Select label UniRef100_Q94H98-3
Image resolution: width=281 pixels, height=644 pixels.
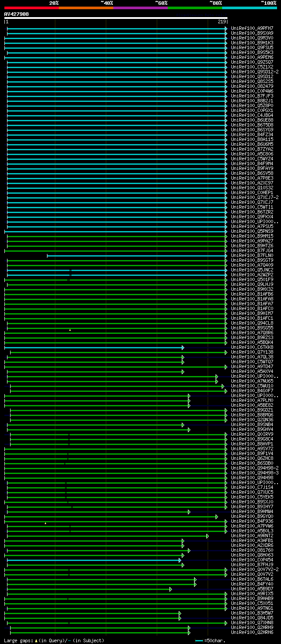(x=255, y=473)
